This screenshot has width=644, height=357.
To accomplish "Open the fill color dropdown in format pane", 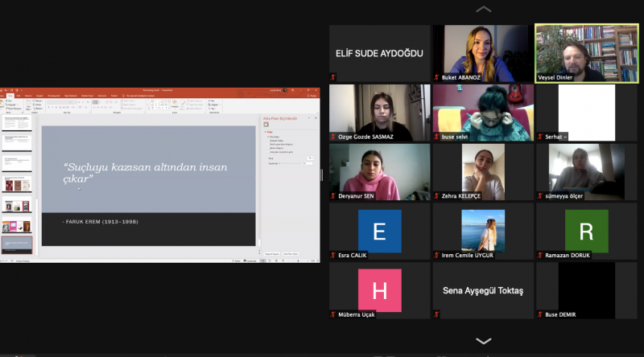I will tap(311, 158).
